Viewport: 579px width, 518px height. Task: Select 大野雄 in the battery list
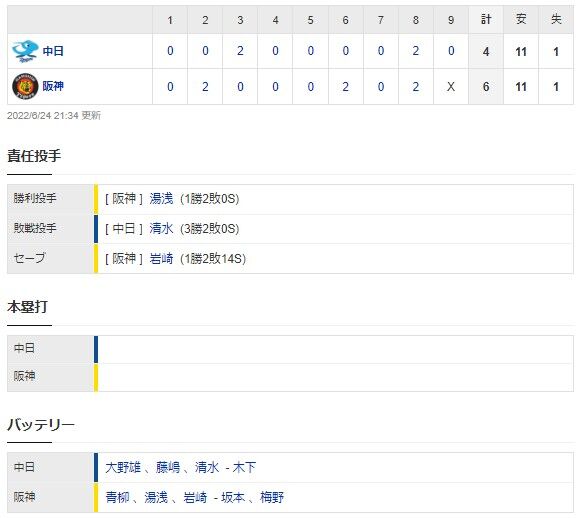(123, 468)
